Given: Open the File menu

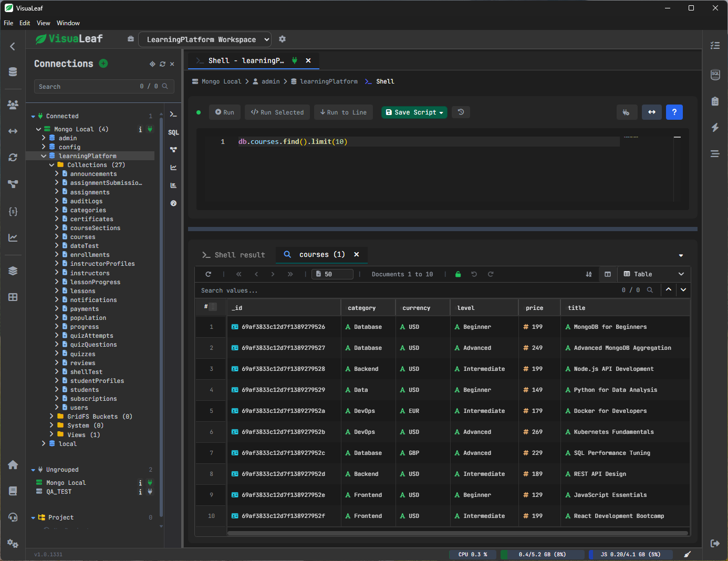Looking at the screenshot, I should (x=8, y=23).
